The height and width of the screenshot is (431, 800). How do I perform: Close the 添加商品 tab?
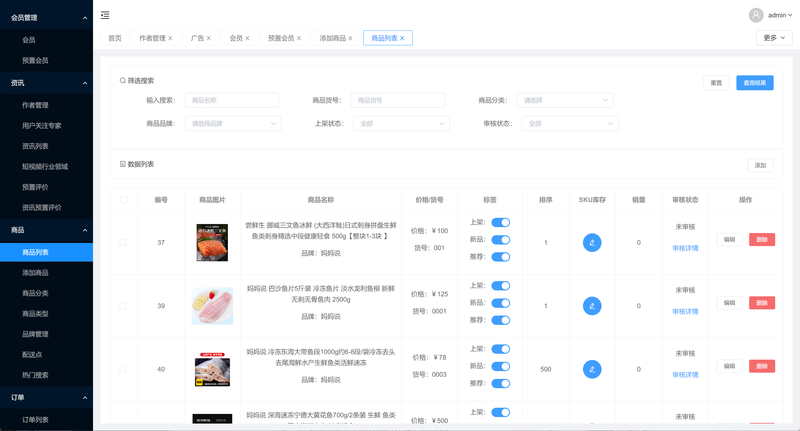click(351, 38)
